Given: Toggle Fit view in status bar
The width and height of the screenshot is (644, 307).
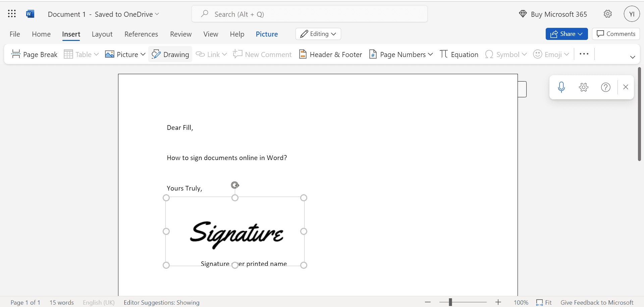Looking at the screenshot, I should point(544,302).
